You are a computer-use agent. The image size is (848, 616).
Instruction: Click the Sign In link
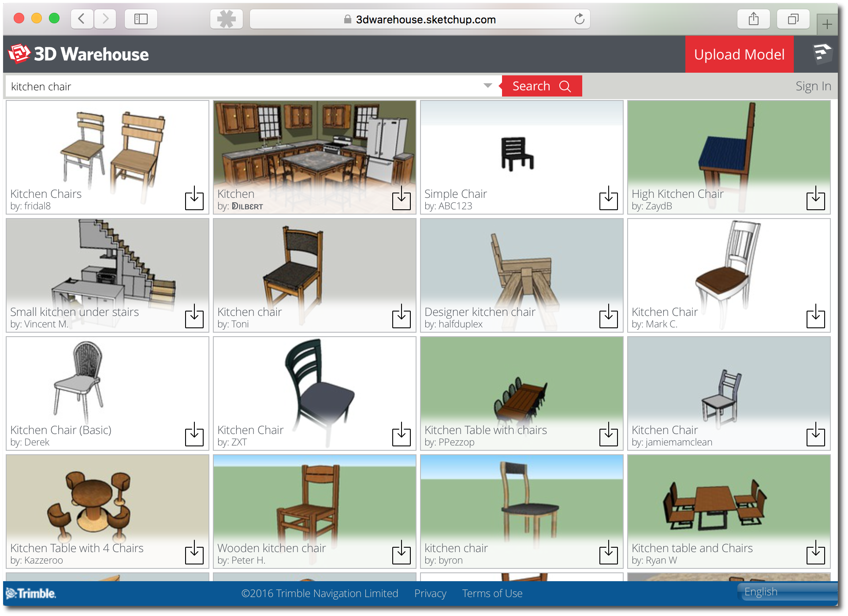[813, 86]
